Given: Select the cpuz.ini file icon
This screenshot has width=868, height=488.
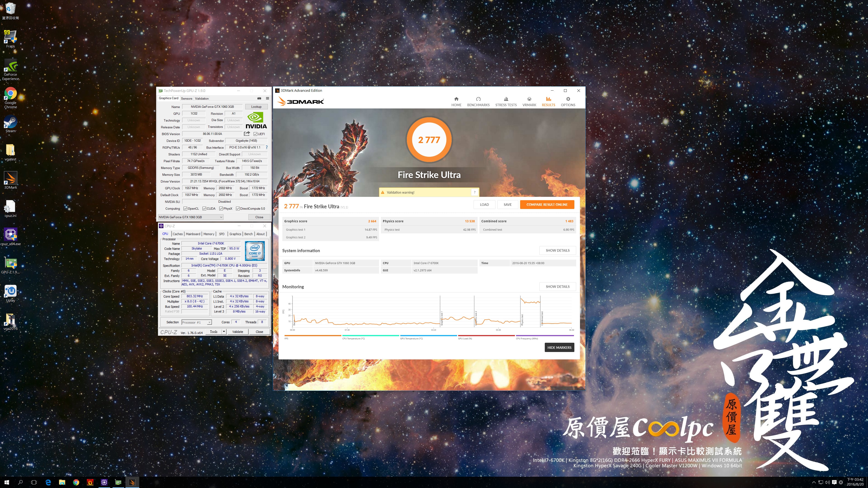Looking at the screenshot, I should point(10,209).
